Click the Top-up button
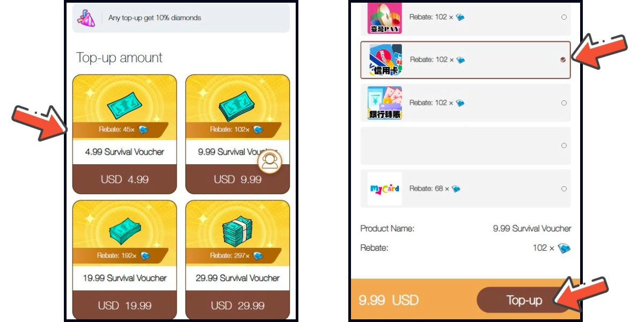The width and height of the screenshot is (644, 322). 524,300
